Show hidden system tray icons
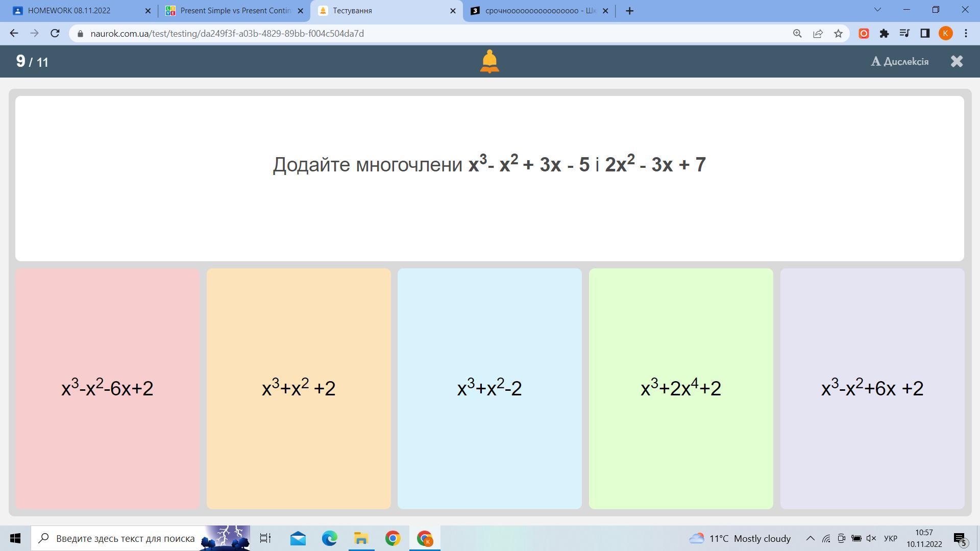Viewport: 980px width, 551px height. (810, 538)
